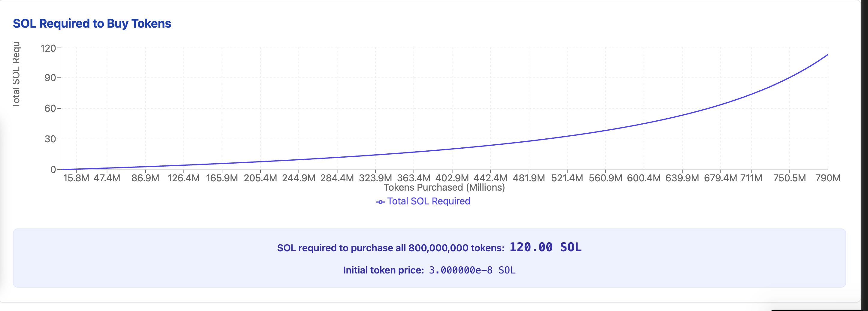Viewport: 868px width, 311px height.
Task: Click the 790M x-axis tick label
Action: point(827,178)
